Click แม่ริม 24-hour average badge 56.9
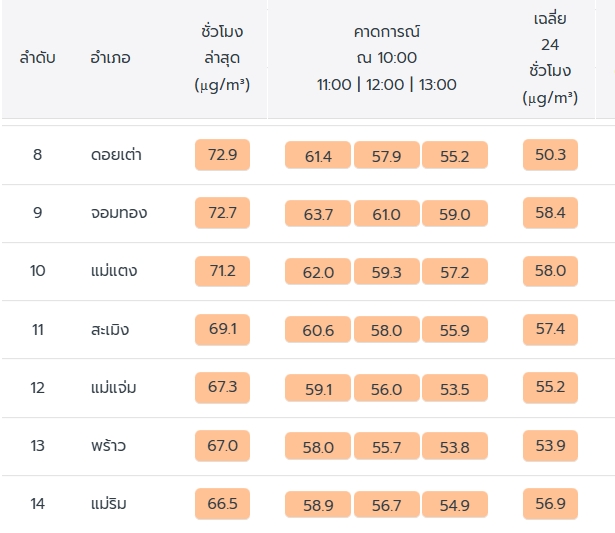 (551, 503)
